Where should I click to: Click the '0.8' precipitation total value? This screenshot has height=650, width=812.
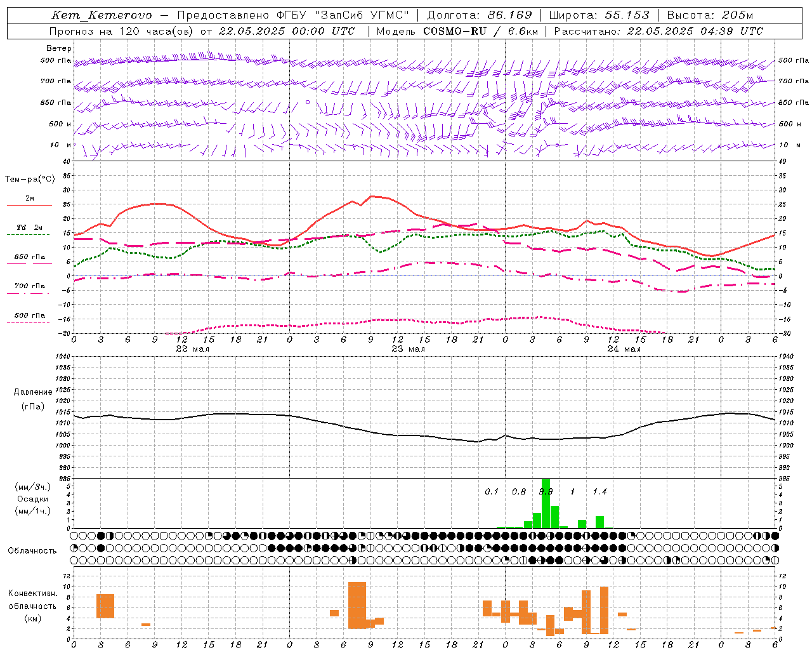coord(519,491)
